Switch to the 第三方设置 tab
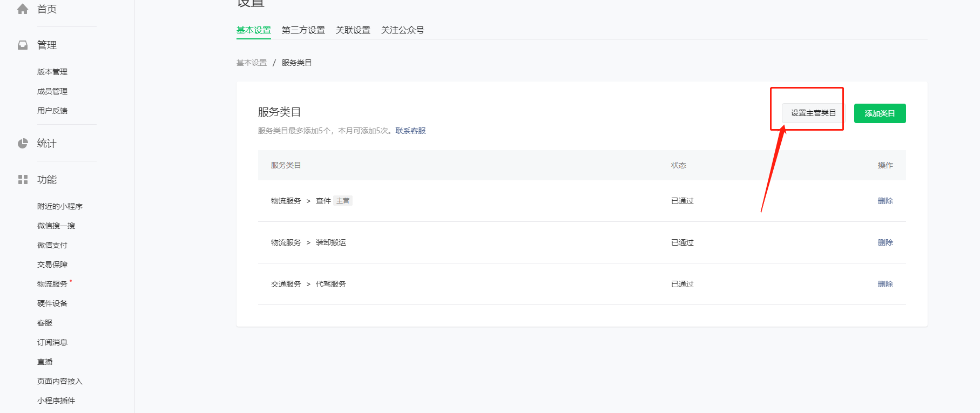The height and width of the screenshot is (413, 980). coord(303,30)
